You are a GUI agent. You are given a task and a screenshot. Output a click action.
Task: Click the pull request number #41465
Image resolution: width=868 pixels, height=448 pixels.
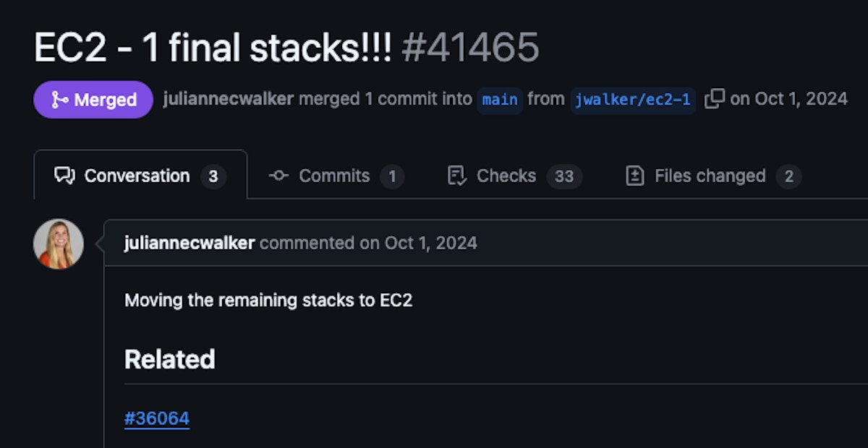pos(470,48)
